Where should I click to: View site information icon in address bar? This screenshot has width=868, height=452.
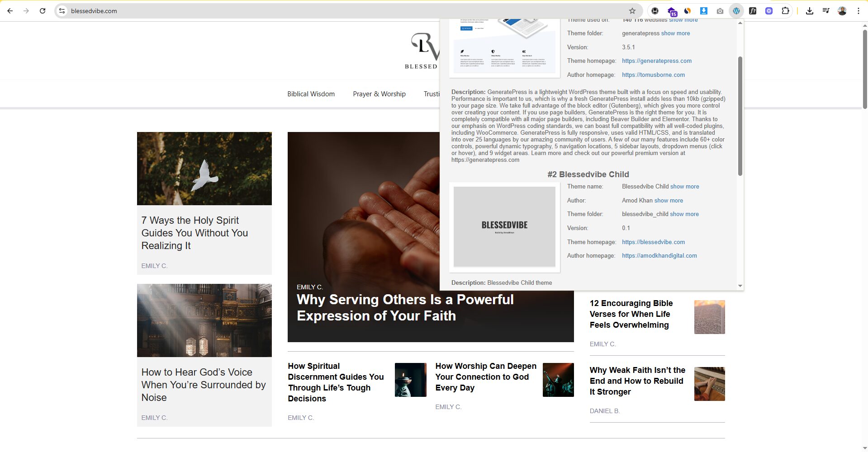point(62,11)
